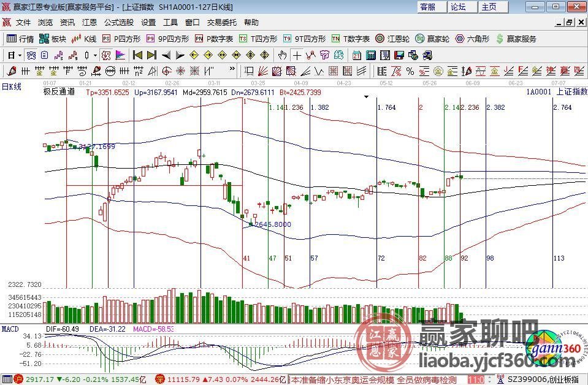Click the pink volume distribution chart icon
This screenshot has width=588, height=385.
pos(120,56)
